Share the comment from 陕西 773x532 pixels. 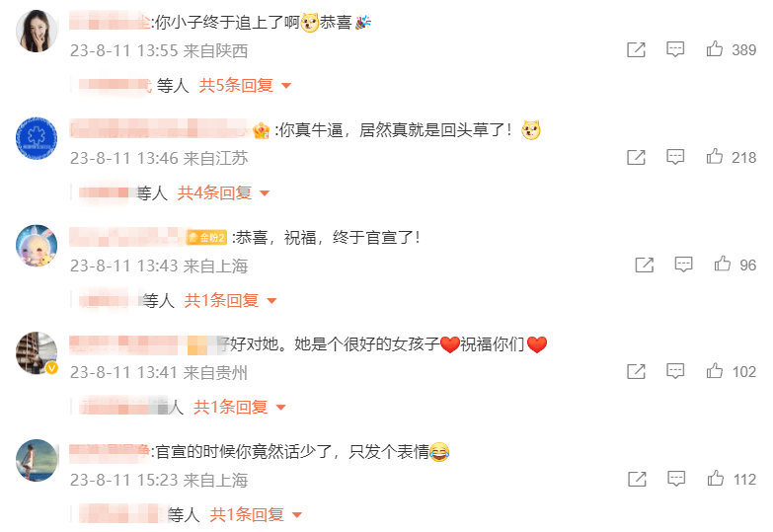click(x=636, y=49)
